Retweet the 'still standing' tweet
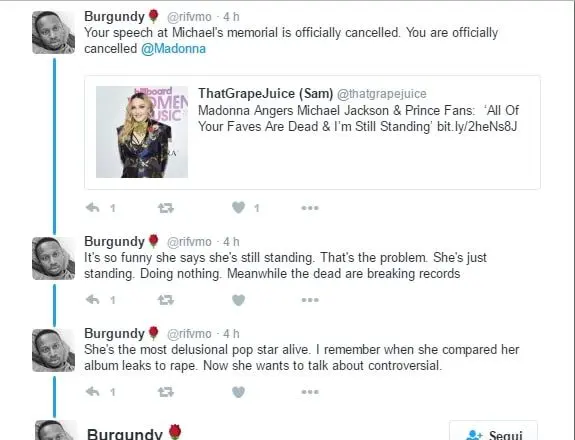Viewport: 575px width, 440px height. [x=166, y=300]
